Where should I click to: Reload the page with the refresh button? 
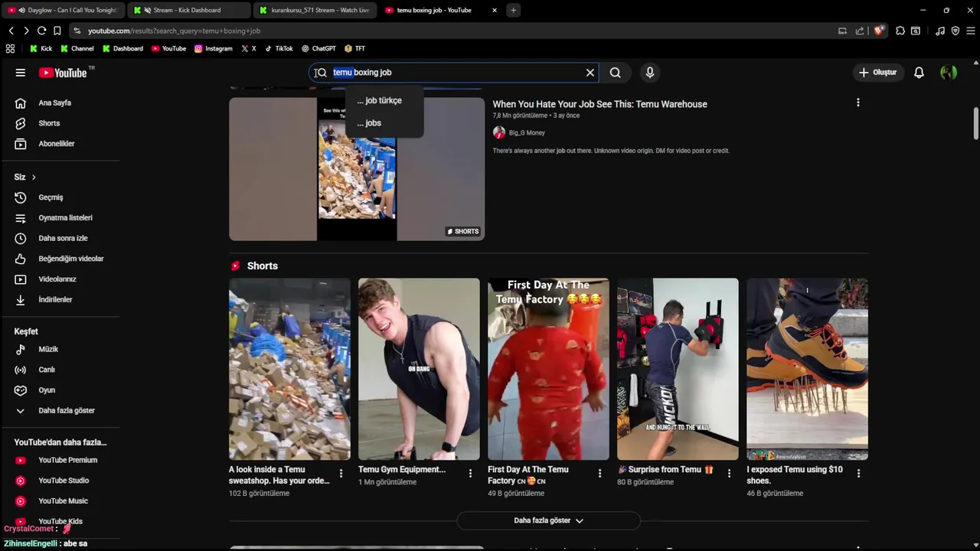click(x=41, y=31)
